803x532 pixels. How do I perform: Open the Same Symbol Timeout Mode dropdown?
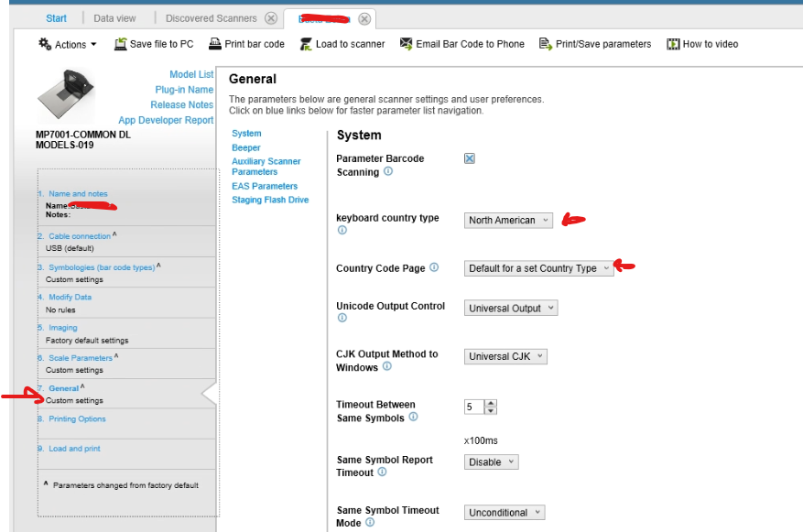coord(505,513)
